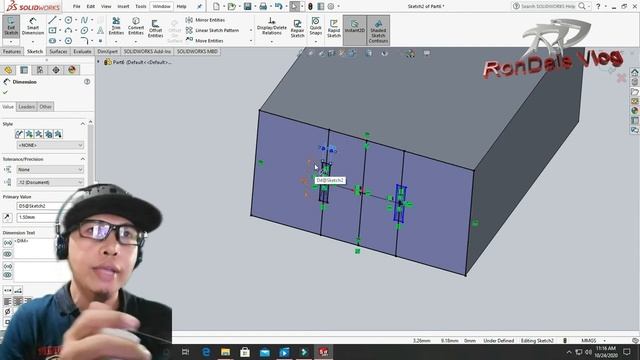Viewport: 640px width, 360px height.
Task: Open the Help menu
Action: click(181, 6)
